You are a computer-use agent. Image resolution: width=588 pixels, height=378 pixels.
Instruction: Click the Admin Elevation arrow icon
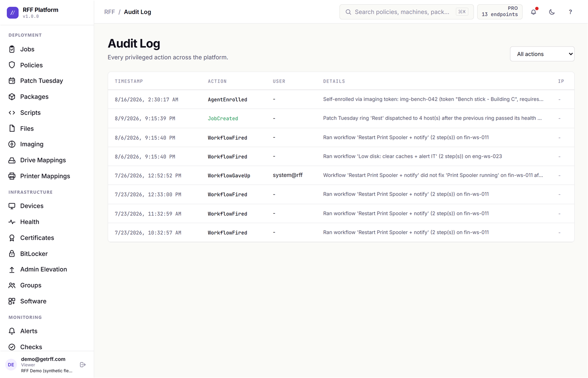point(12,269)
